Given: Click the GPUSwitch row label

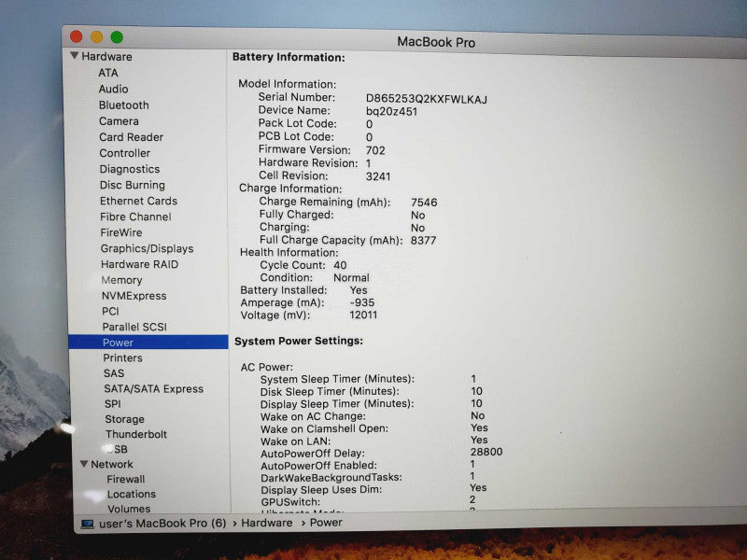Looking at the screenshot, I should (290, 502).
